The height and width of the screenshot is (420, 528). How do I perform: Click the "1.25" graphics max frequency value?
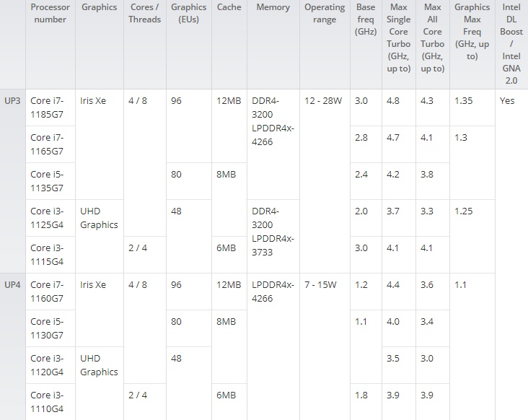pyautogui.click(x=463, y=211)
